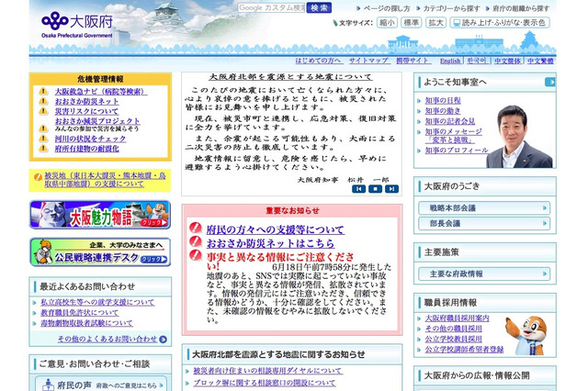The width and height of the screenshot is (588, 391).
Task: Open その他の職員採用 link
Action: click(x=453, y=329)
